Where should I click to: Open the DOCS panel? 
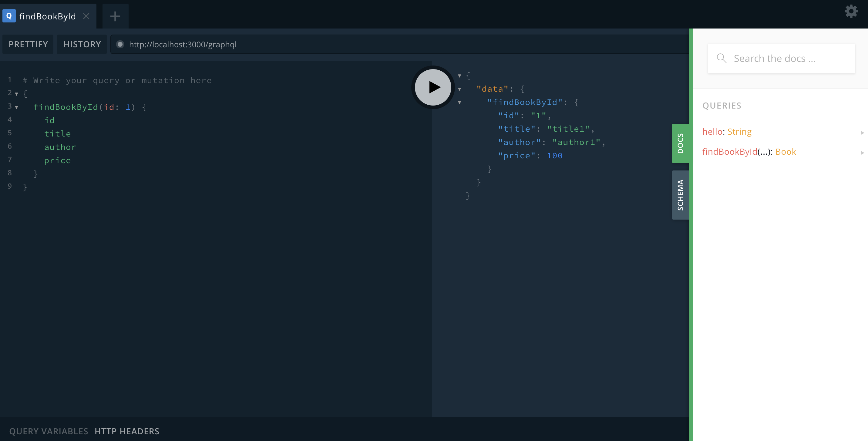(680, 143)
